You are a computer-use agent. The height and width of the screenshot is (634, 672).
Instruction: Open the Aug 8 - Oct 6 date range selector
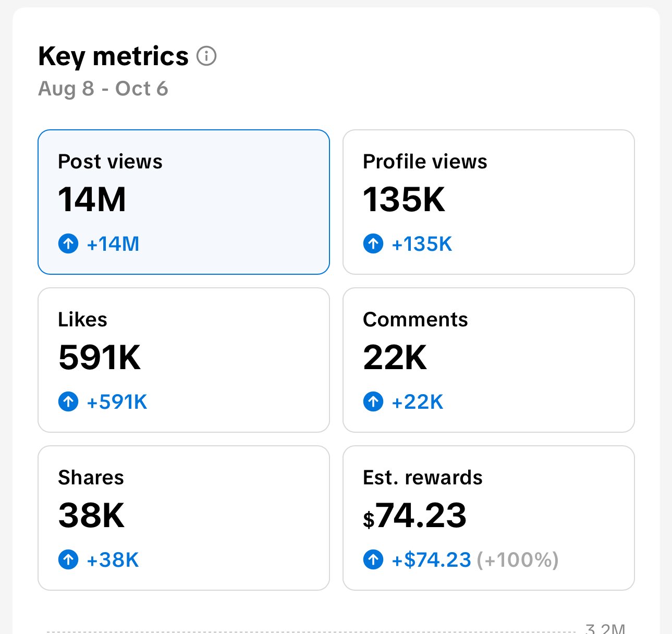[103, 88]
